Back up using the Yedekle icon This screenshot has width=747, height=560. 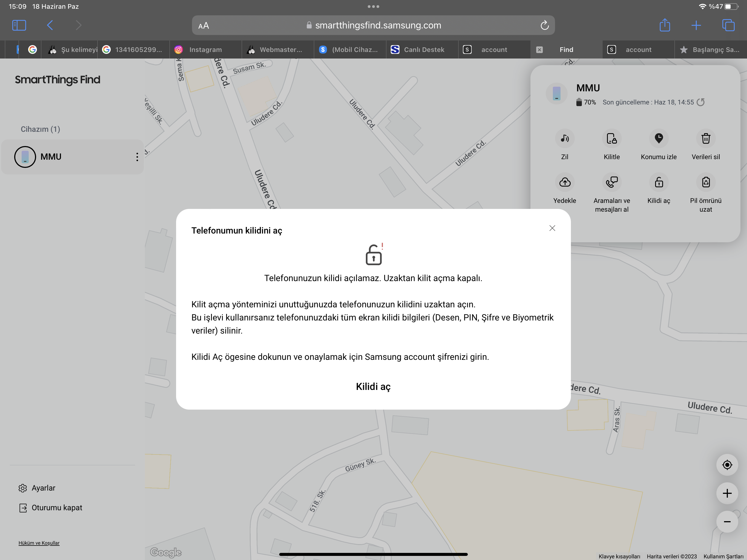point(565,182)
